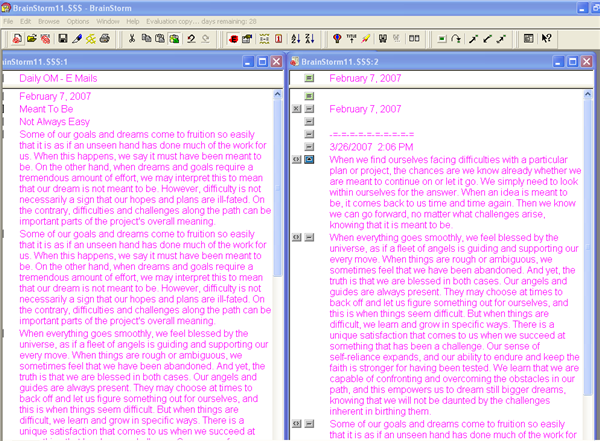Click the red E toolbar icon
600x441 pixels.
(233, 39)
